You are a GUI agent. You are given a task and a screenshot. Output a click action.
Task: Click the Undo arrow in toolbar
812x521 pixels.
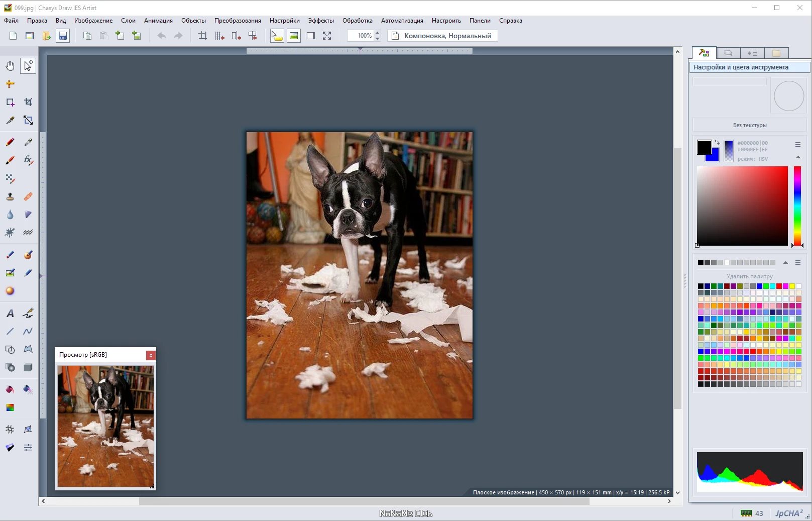coord(162,36)
